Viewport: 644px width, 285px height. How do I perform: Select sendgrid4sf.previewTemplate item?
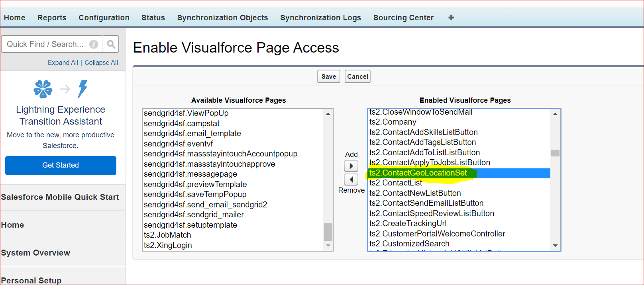point(233,184)
